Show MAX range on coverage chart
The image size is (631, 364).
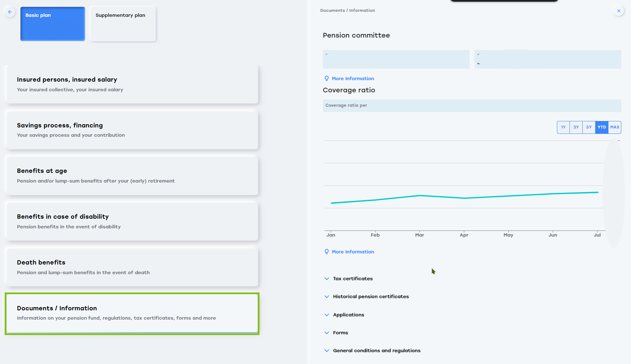tap(615, 127)
